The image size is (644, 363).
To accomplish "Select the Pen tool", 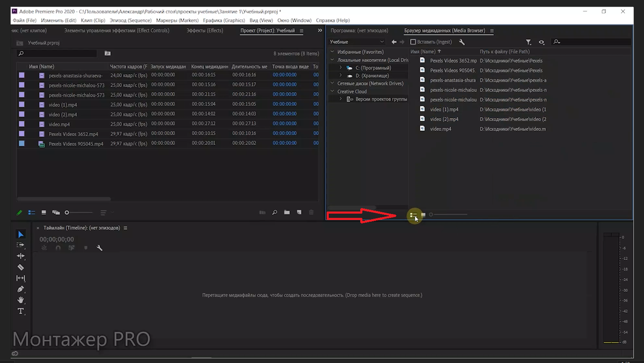I will (x=20, y=289).
